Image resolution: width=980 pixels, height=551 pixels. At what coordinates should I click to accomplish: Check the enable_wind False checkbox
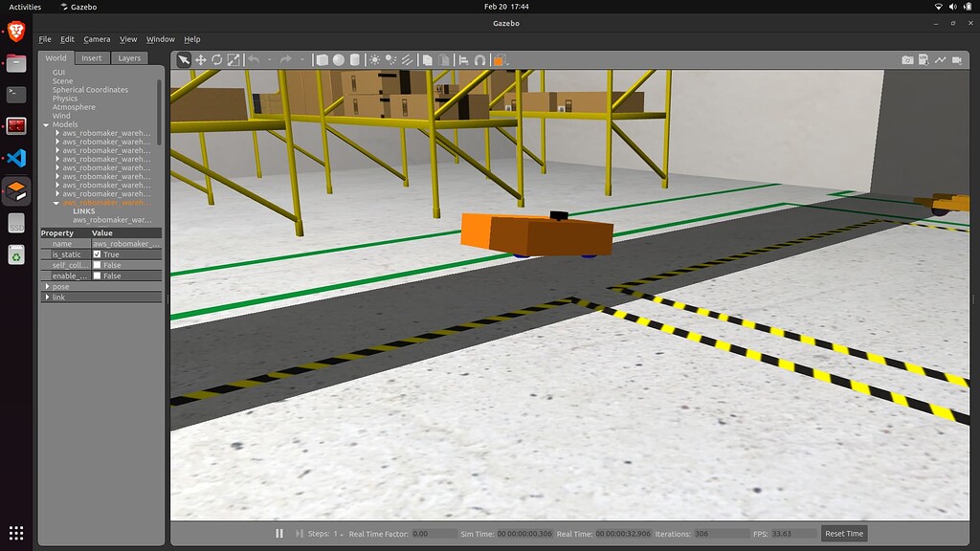click(96, 275)
